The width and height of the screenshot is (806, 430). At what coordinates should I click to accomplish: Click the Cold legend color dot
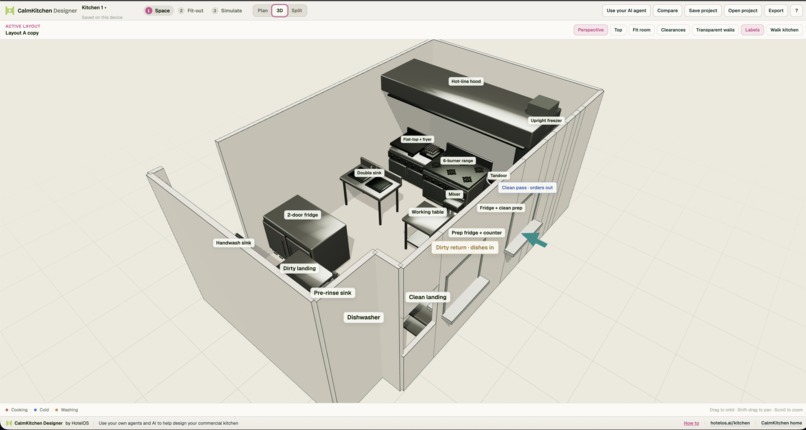[35, 410]
